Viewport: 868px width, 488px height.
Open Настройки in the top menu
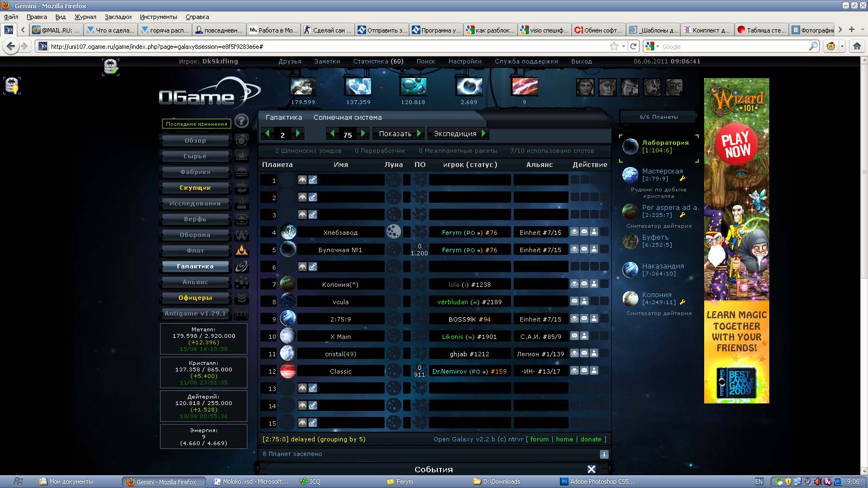pyautogui.click(x=465, y=61)
